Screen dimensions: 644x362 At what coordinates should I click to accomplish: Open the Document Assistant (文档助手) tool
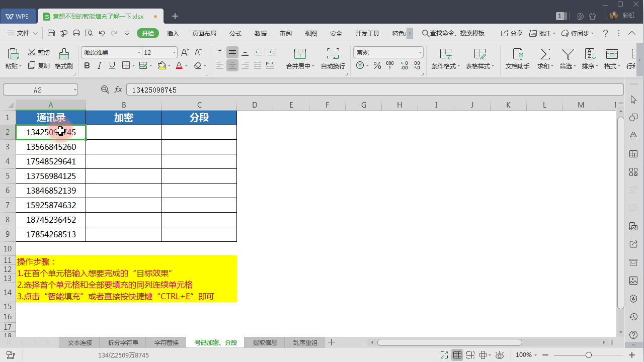point(517,54)
